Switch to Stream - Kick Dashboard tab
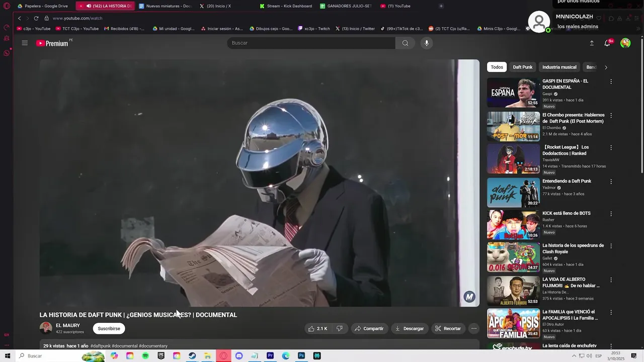This screenshot has width=644, height=362. point(286,6)
